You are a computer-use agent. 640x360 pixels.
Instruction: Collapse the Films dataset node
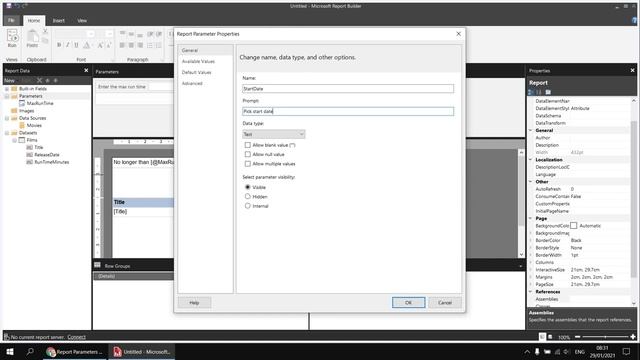14,140
